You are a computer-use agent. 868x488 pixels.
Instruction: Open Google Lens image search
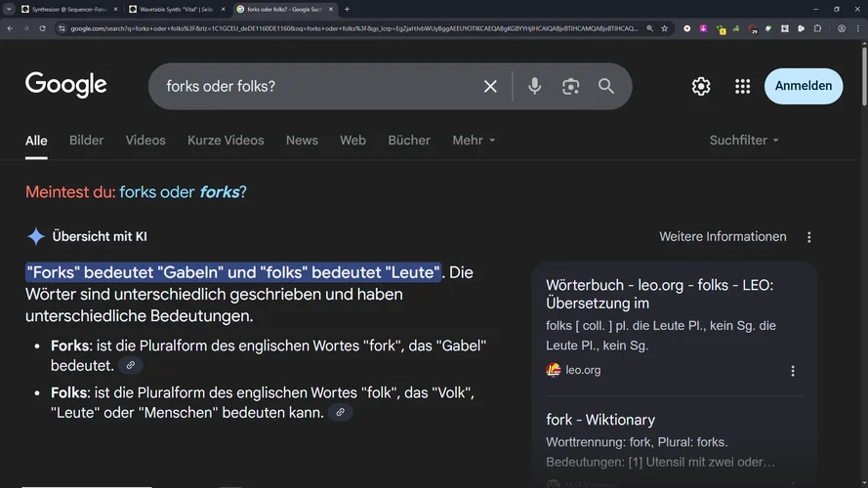coord(571,87)
